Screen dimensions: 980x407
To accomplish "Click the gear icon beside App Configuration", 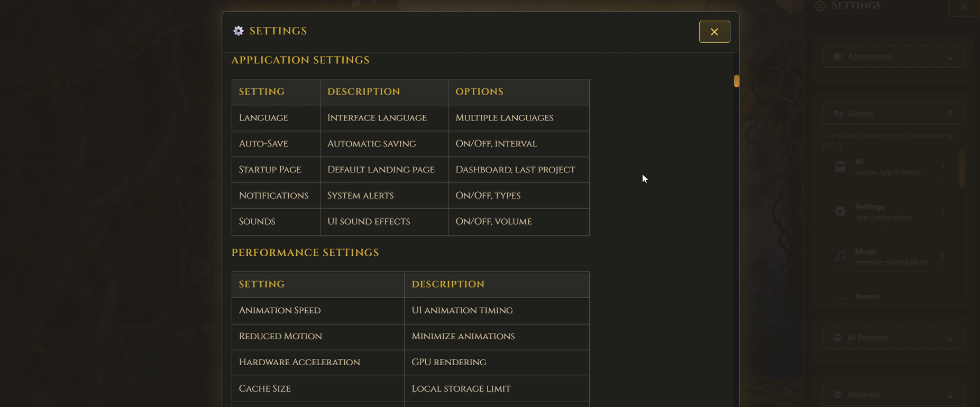I will (840, 211).
